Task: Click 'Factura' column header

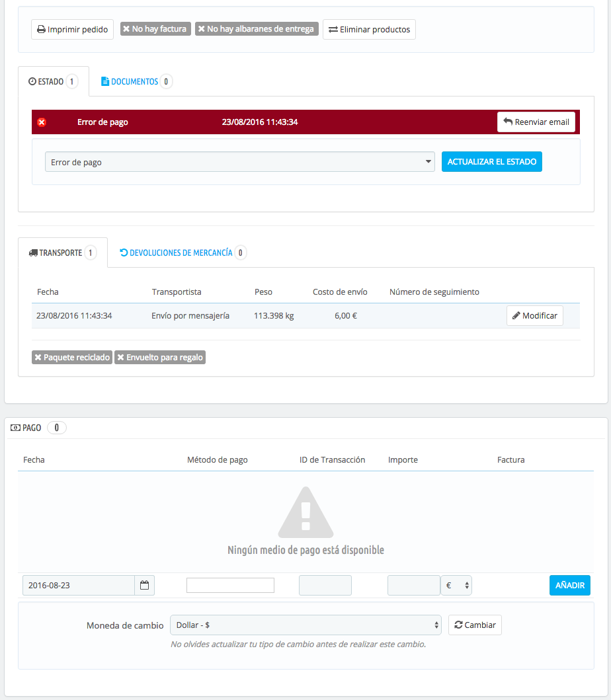Action: pyautogui.click(x=511, y=460)
